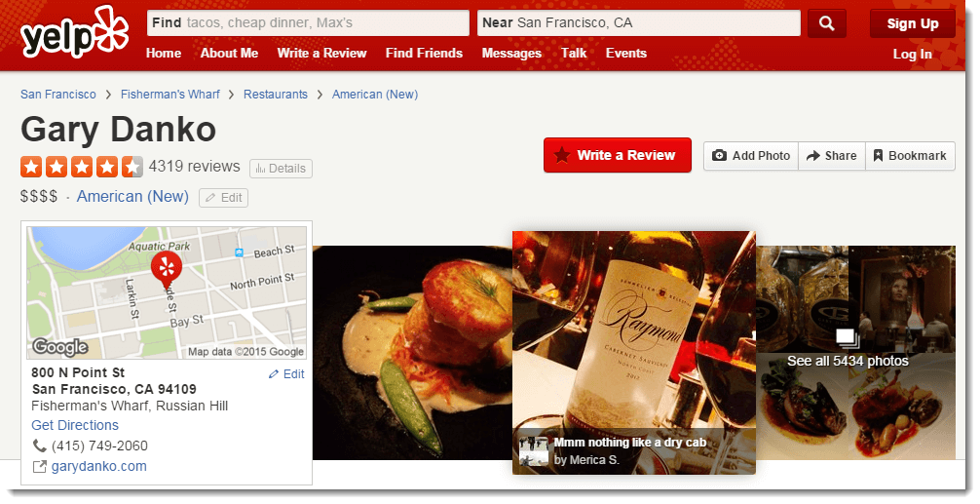Click the magnifying glass search button
Screen dimensions: 980x504
[x=827, y=23]
